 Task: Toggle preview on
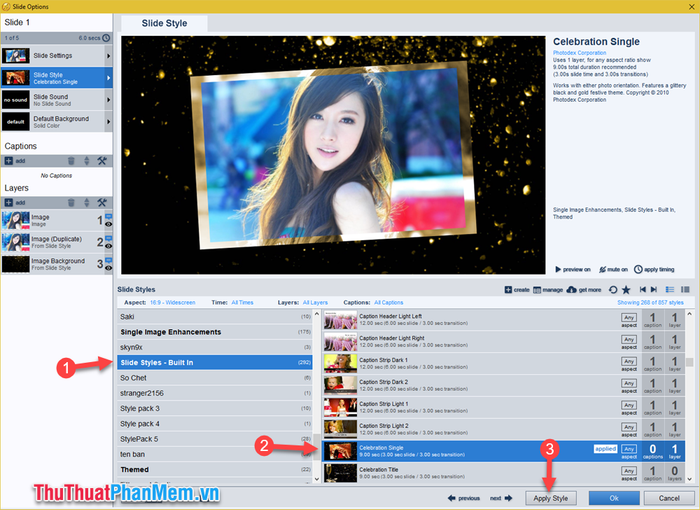[x=572, y=269]
